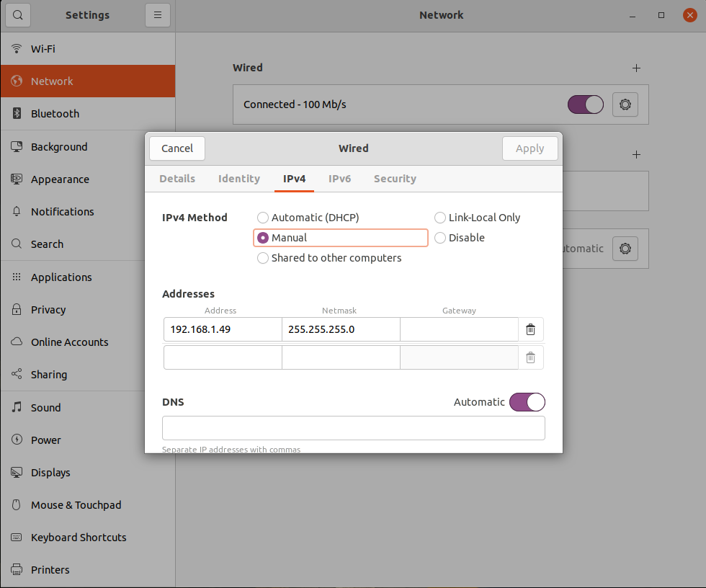Open Mouse & Touchpad settings from the sidebar
Screen dimensions: 706x588
[x=88, y=505]
